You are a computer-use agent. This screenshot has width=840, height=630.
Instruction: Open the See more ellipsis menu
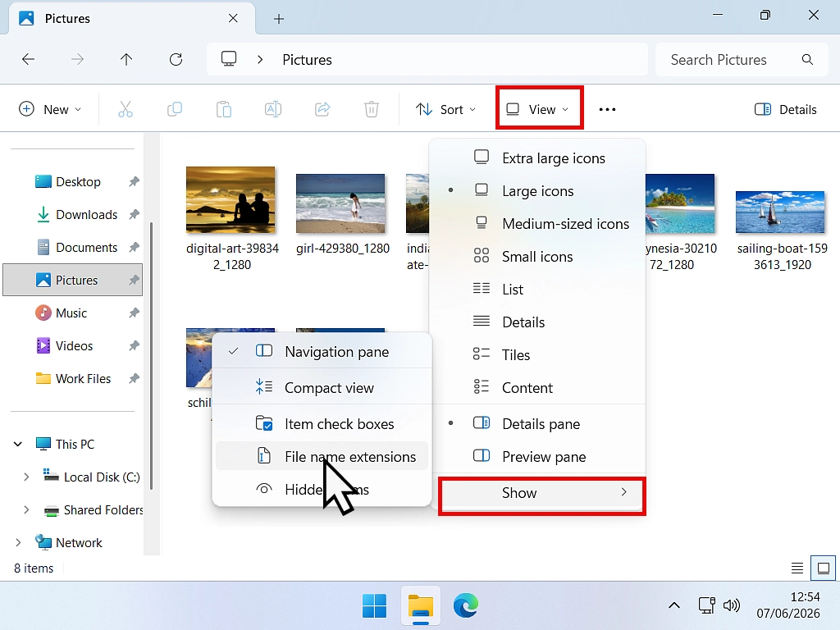[607, 109]
